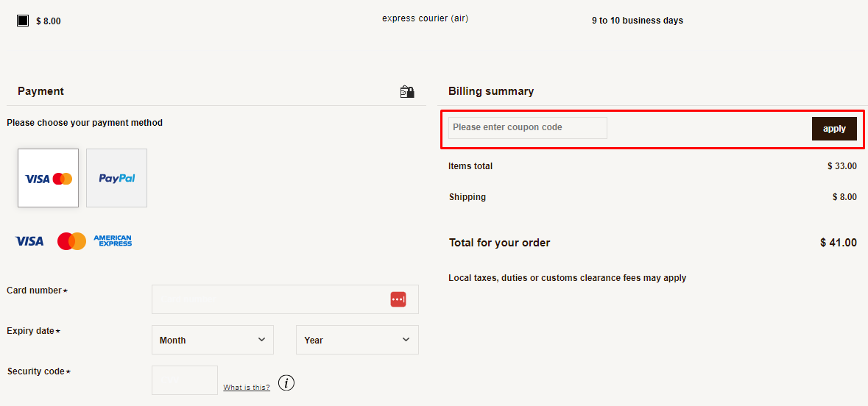Click the local taxes and duties notice
This screenshot has width=868, height=406.
pyautogui.click(x=568, y=278)
